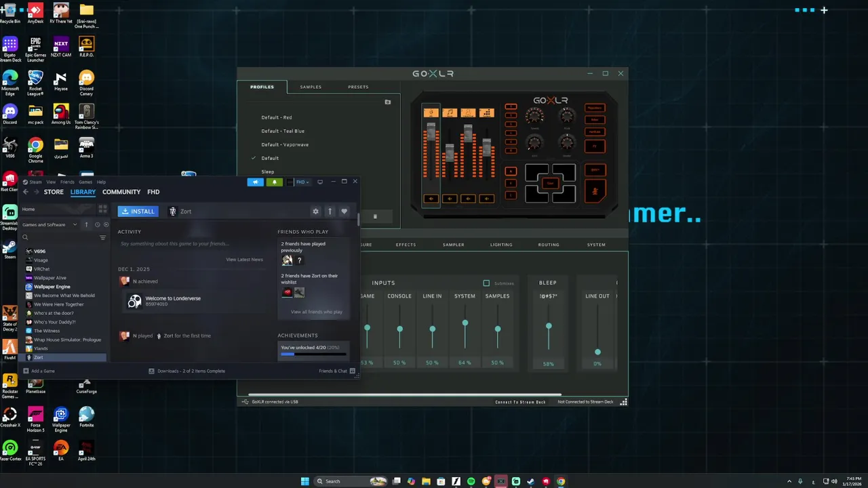Image resolution: width=868 pixels, height=488 pixels.
Task: Open Steam library filter options icon
Action: pos(103,237)
